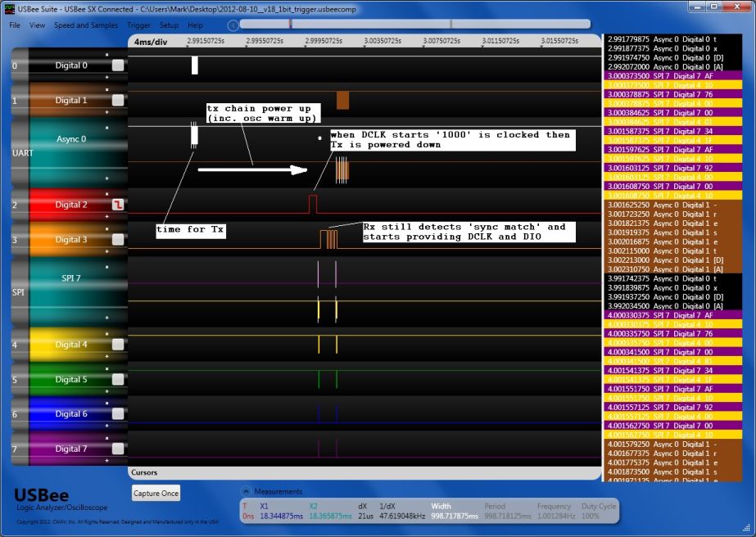Click the 2.99150725s time ruler marker
This screenshot has height=537, width=756.
(x=206, y=41)
